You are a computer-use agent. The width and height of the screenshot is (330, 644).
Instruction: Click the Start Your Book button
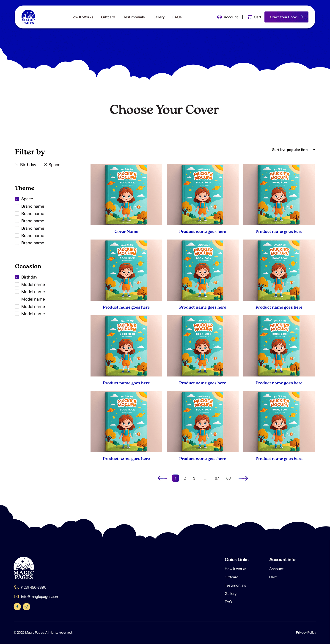pos(286,17)
